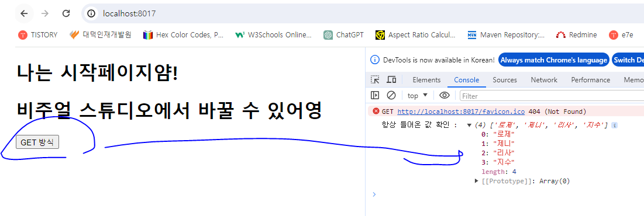644x216 pixels.
Task: Click the red error icon in console
Action: [x=376, y=111]
